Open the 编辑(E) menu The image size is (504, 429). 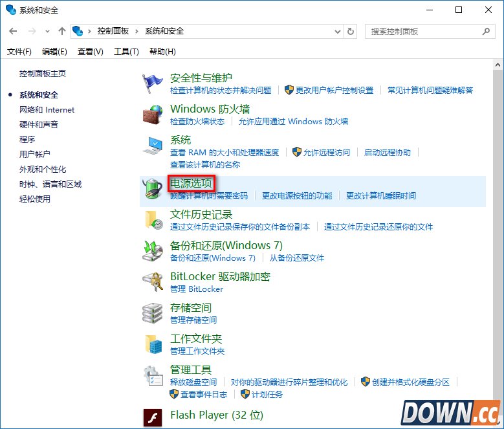click(x=54, y=51)
